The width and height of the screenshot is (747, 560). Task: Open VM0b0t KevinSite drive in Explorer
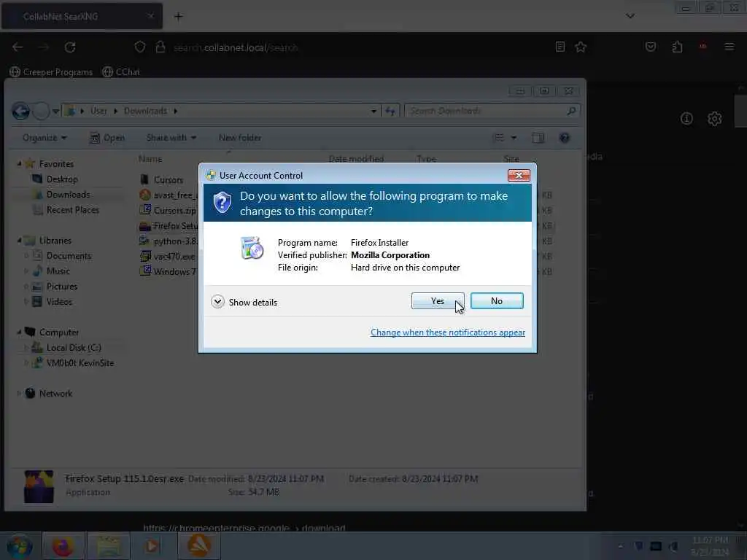click(x=80, y=363)
